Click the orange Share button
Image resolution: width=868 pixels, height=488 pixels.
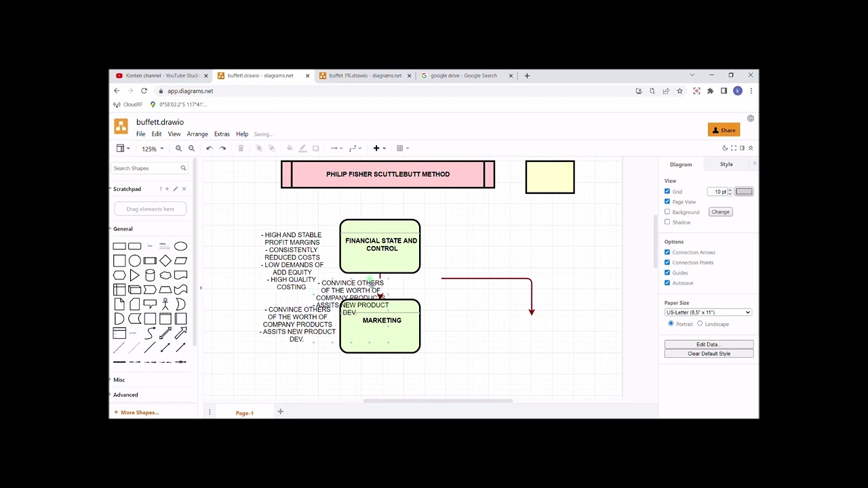[724, 130]
